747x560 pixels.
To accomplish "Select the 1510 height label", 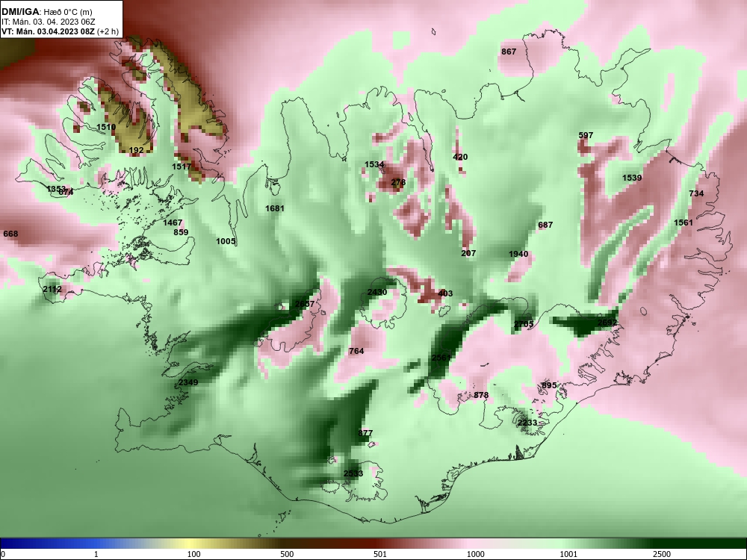I will pyautogui.click(x=106, y=127).
